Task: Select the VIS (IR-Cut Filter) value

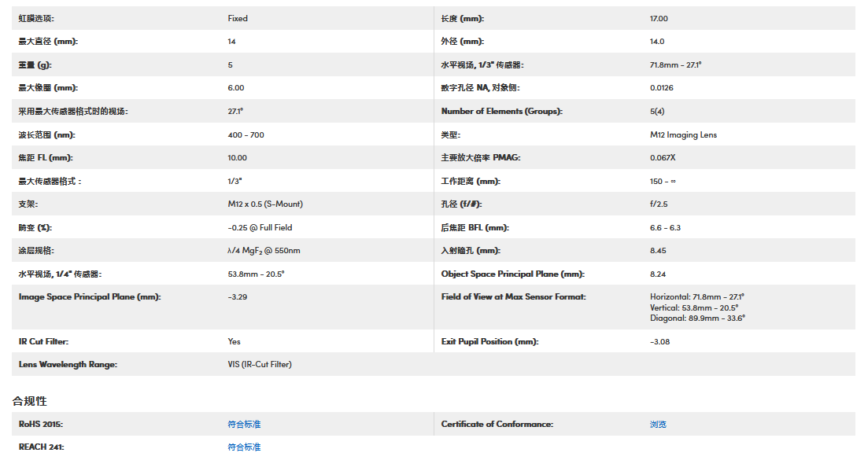Action: coord(260,365)
